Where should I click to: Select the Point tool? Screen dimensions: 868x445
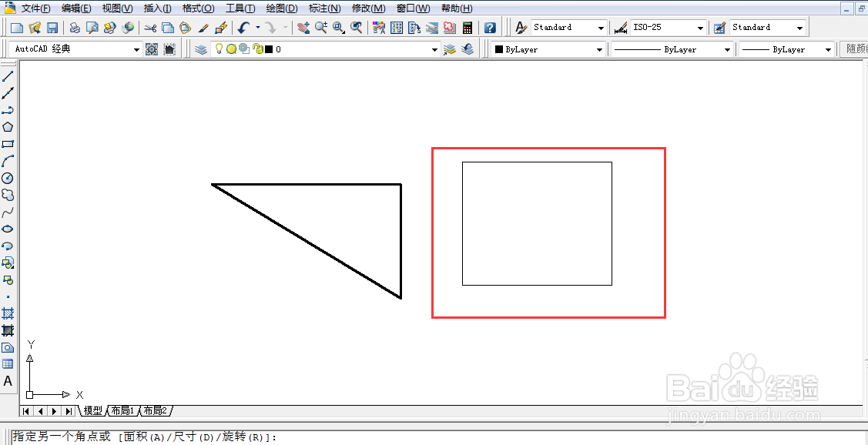pyautogui.click(x=8, y=296)
